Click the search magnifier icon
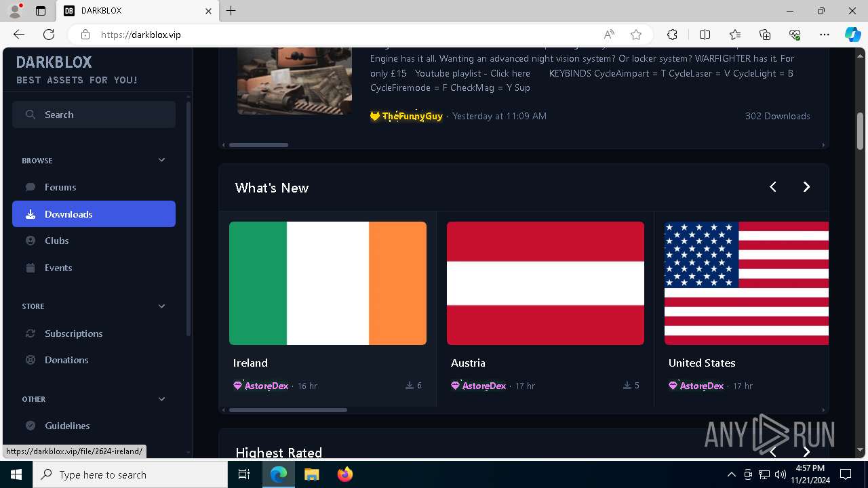Image resolution: width=868 pixels, height=488 pixels. [x=31, y=115]
